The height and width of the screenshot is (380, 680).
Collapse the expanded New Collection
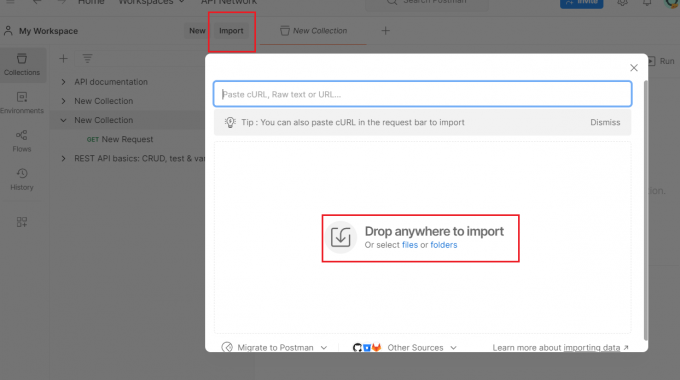click(x=63, y=120)
